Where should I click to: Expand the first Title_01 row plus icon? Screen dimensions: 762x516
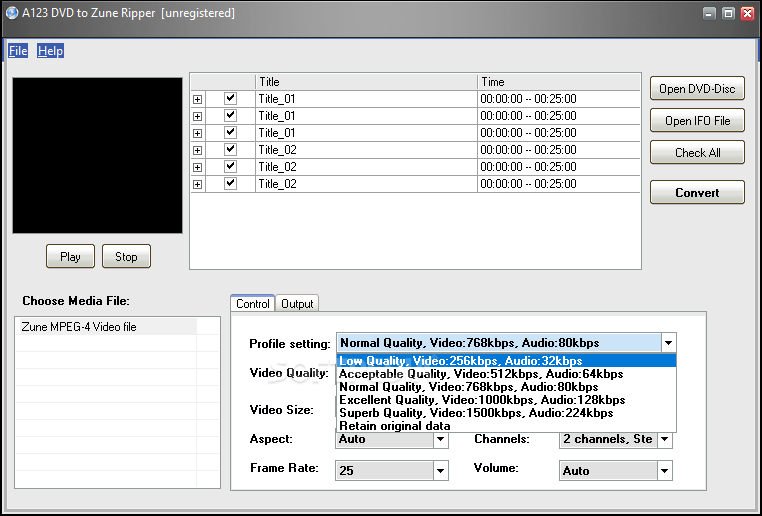tap(197, 100)
